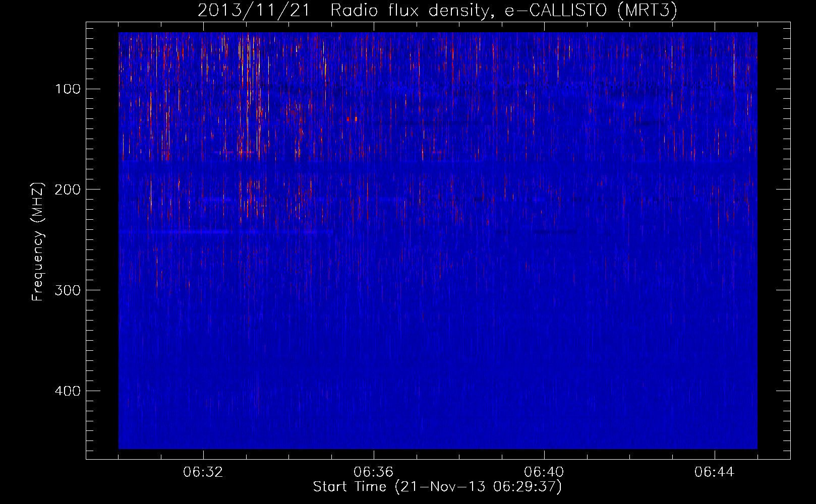The image size is (816, 504).
Task: Click the 100 frequency tick label
Action: tap(68, 89)
